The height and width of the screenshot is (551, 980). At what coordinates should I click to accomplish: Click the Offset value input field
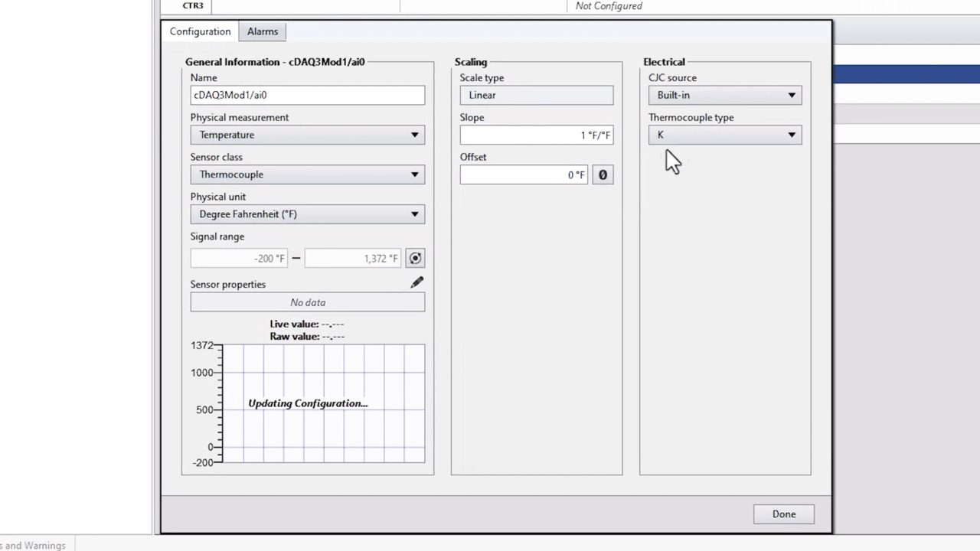tap(524, 175)
